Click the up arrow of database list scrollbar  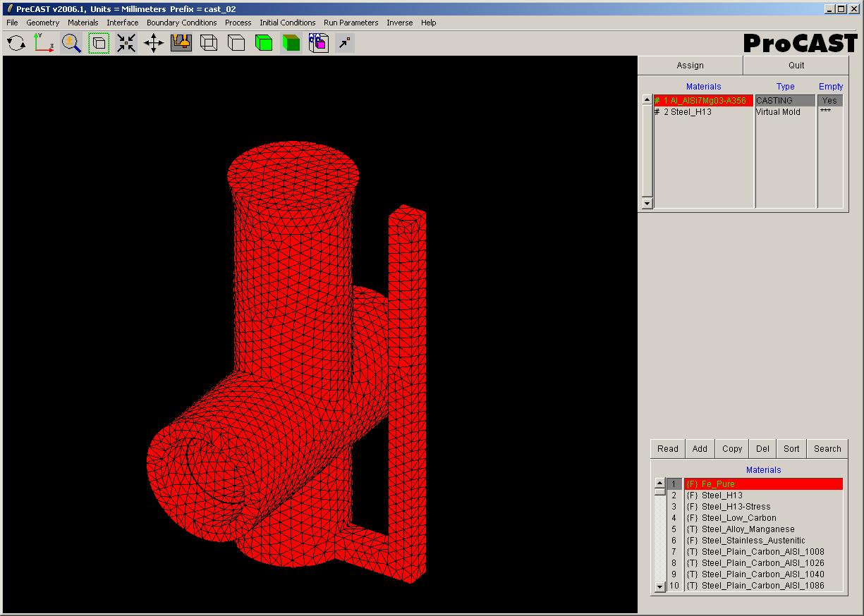(660, 483)
